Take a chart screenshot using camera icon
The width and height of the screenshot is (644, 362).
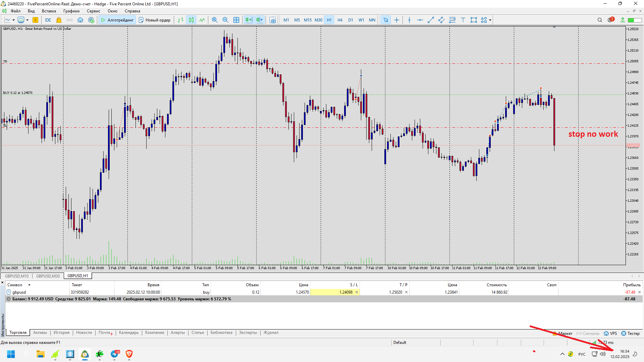(x=273, y=20)
